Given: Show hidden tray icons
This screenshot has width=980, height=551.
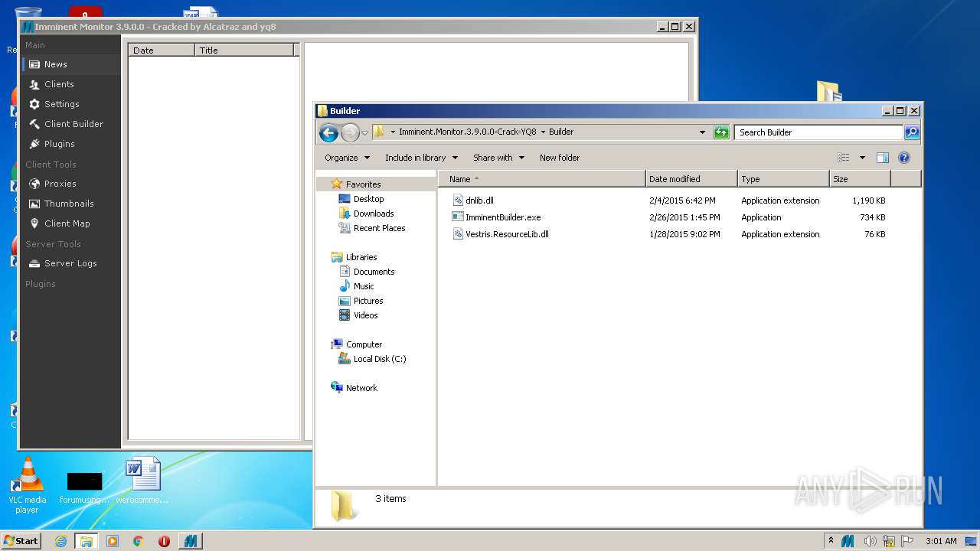Looking at the screenshot, I should 831,541.
